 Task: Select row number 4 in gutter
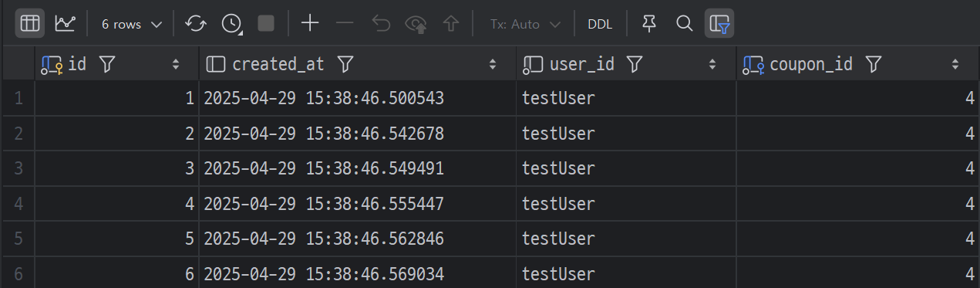[x=18, y=204]
